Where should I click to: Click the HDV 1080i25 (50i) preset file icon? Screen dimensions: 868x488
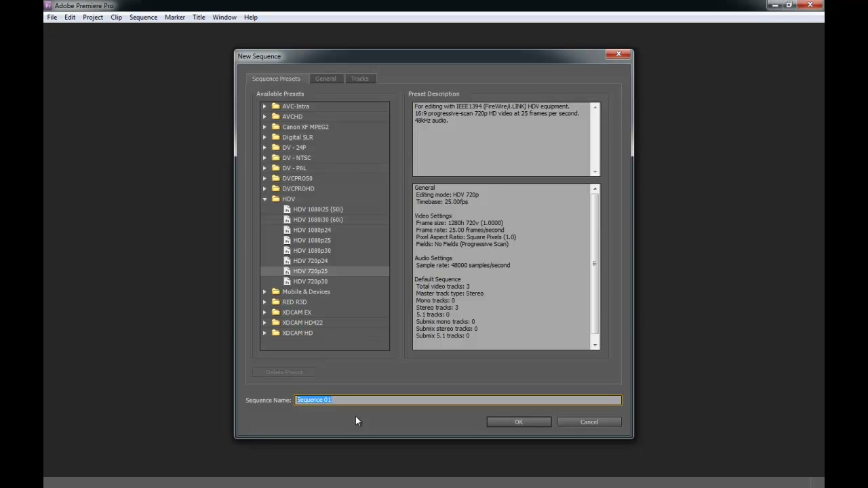point(287,209)
